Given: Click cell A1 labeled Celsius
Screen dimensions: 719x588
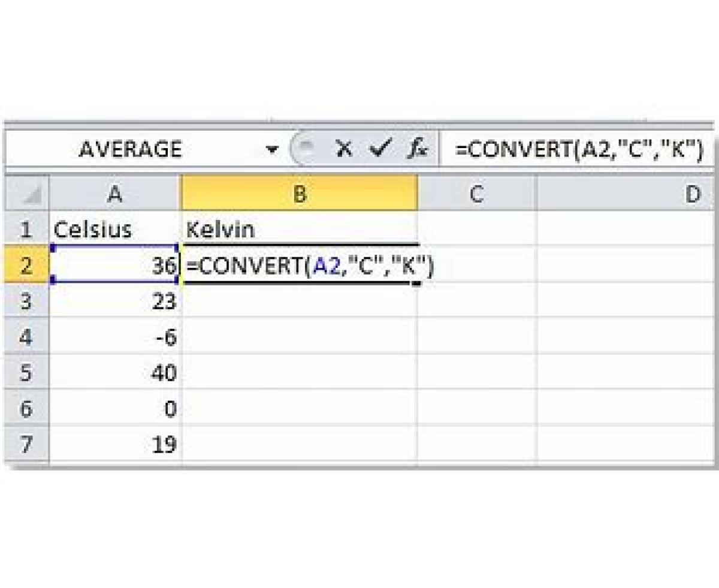Looking at the screenshot, I should tap(115, 230).
